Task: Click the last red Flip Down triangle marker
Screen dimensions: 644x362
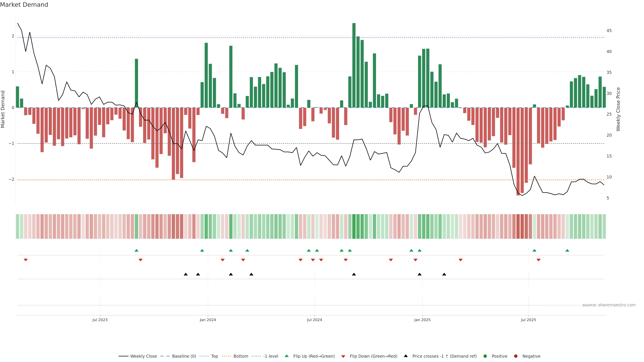Action: (x=539, y=260)
